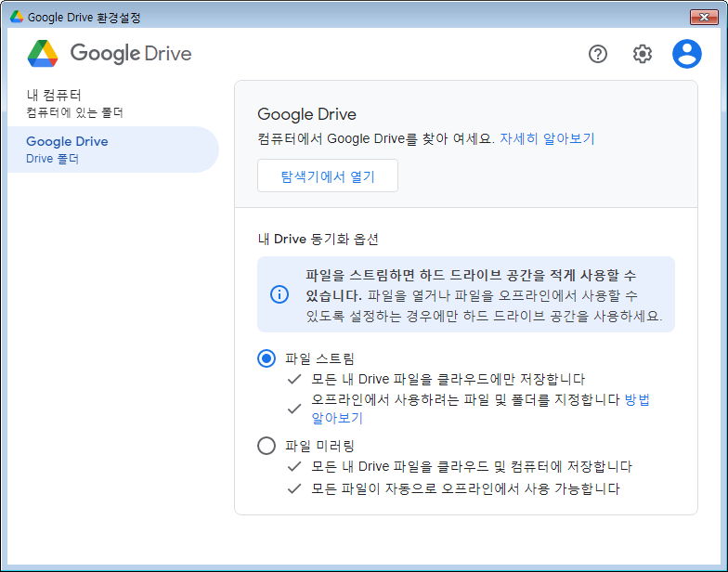Select the 파일 미러링 radio option
This screenshot has width=728, height=572.
pyautogui.click(x=266, y=446)
